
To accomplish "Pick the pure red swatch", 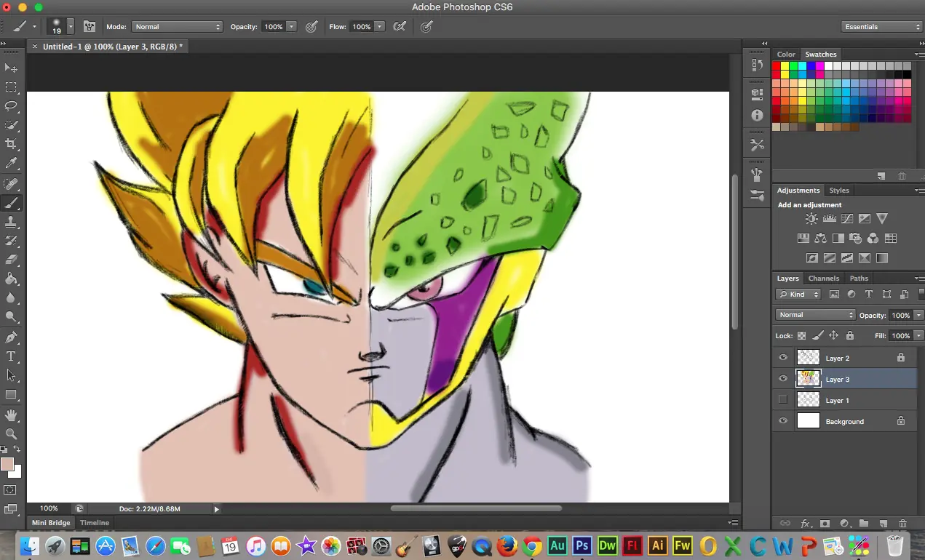I will pos(777,66).
